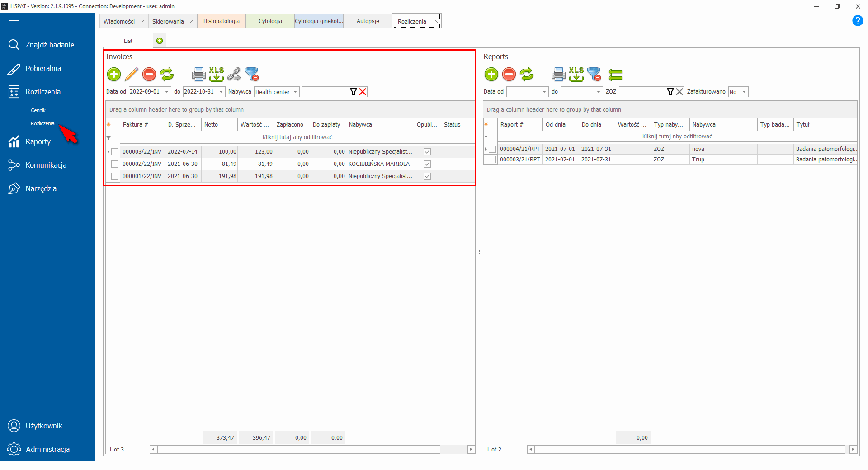Open the Raporty sidebar menu item

[x=38, y=141]
